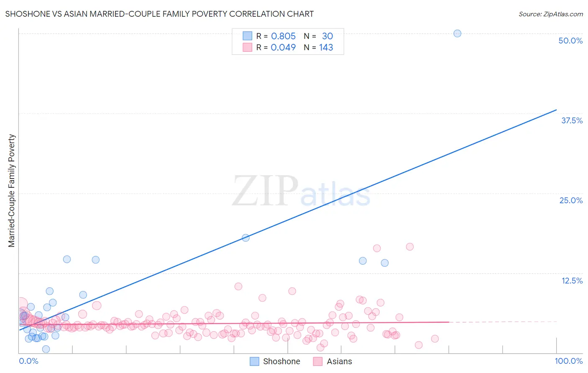Click the blue Shoshone swatch in bottom legend
The height and width of the screenshot is (373, 588).
pos(254,361)
